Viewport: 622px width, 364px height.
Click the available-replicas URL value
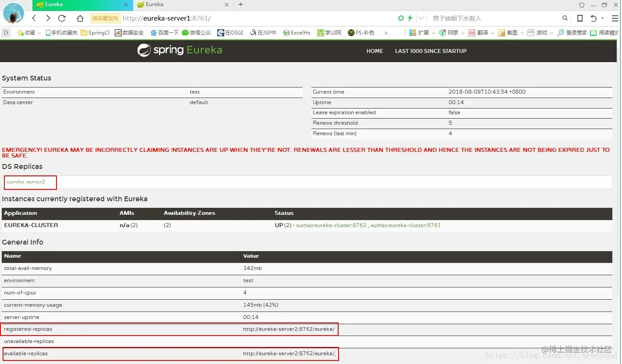point(290,353)
